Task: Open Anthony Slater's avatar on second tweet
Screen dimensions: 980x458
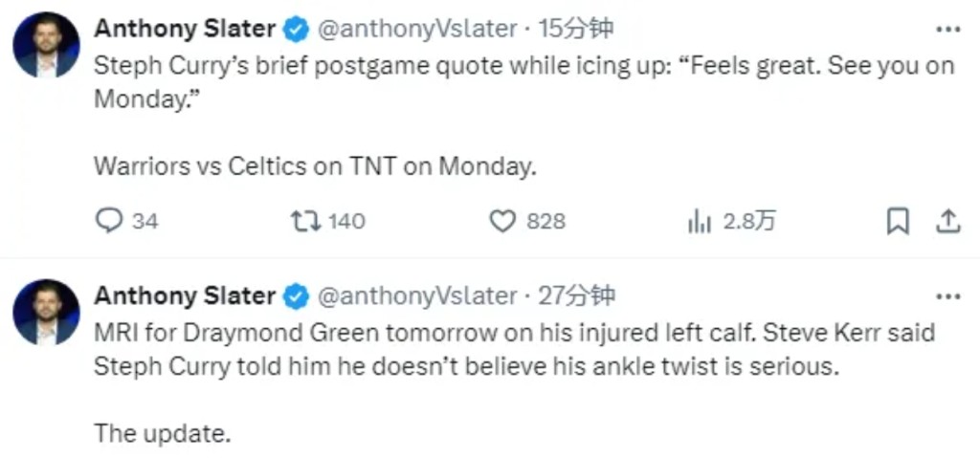Action: point(46,312)
